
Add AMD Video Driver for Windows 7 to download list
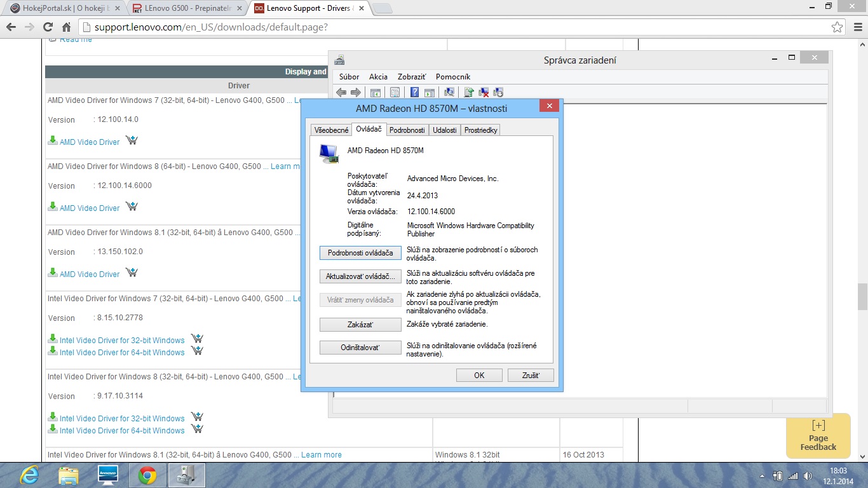click(132, 140)
